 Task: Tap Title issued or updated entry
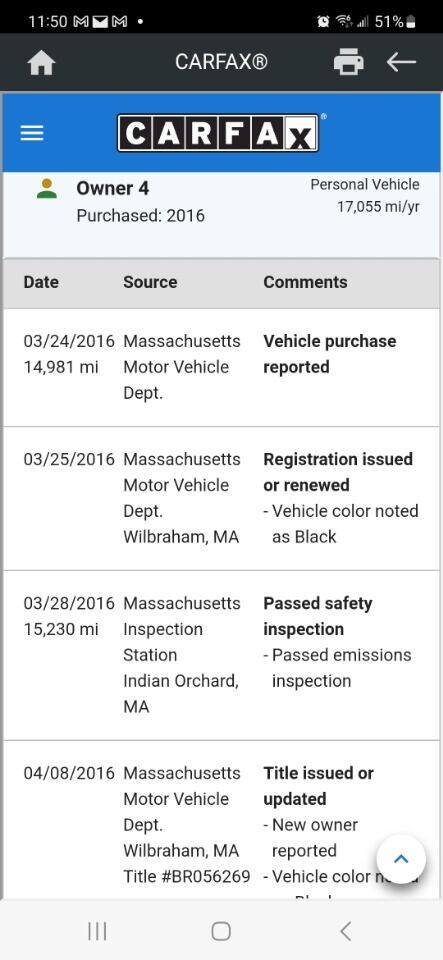(319, 786)
